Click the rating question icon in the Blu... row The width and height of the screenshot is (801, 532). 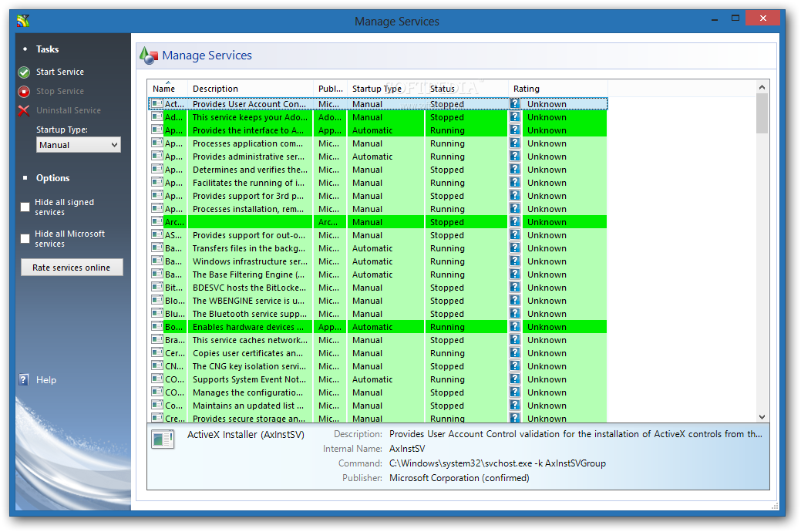click(516, 313)
